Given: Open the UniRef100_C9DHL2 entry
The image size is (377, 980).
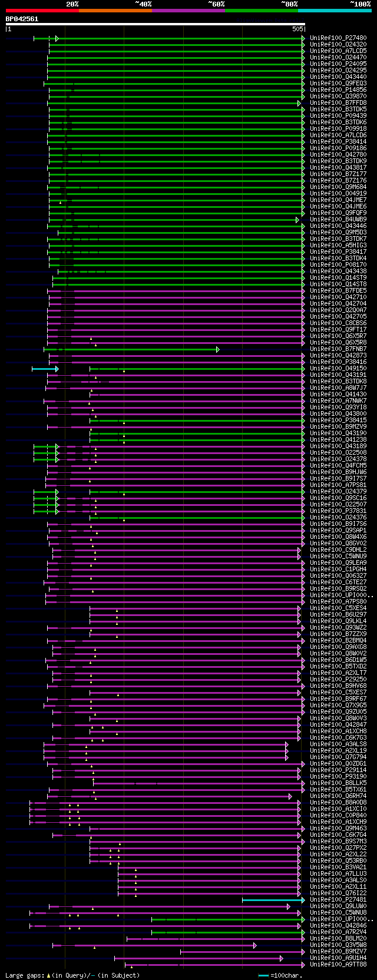Looking at the screenshot, I should 338,550.
